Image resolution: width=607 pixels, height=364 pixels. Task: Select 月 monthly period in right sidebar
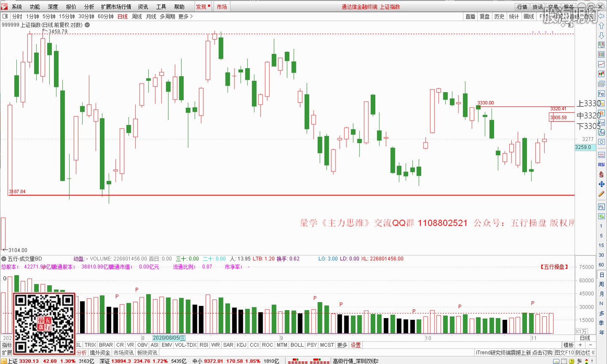tap(601, 294)
